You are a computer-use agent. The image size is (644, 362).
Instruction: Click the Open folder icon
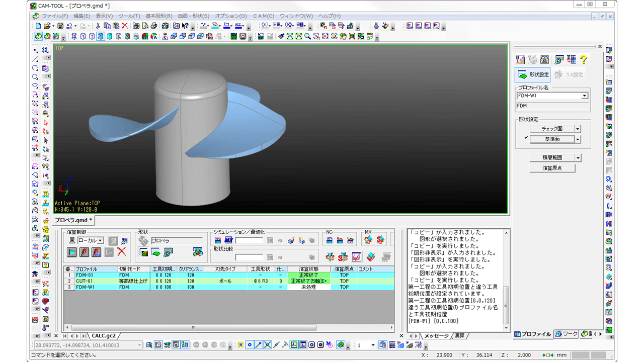(47, 26)
